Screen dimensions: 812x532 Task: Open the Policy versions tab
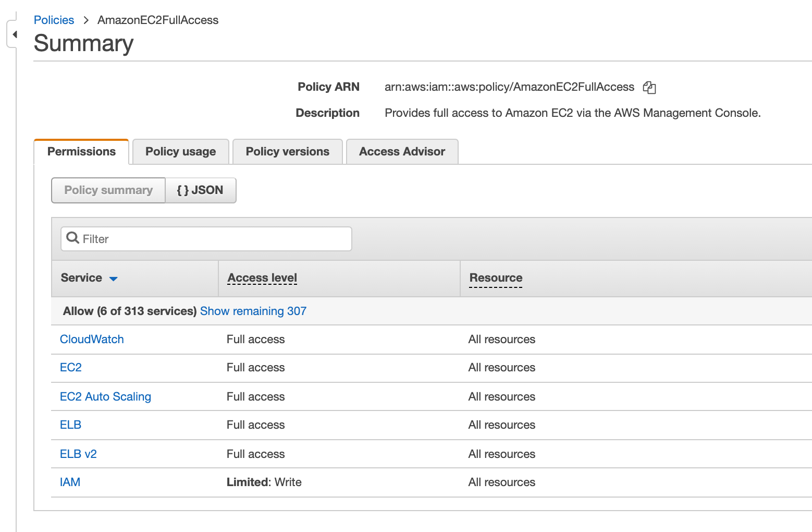point(287,151)
